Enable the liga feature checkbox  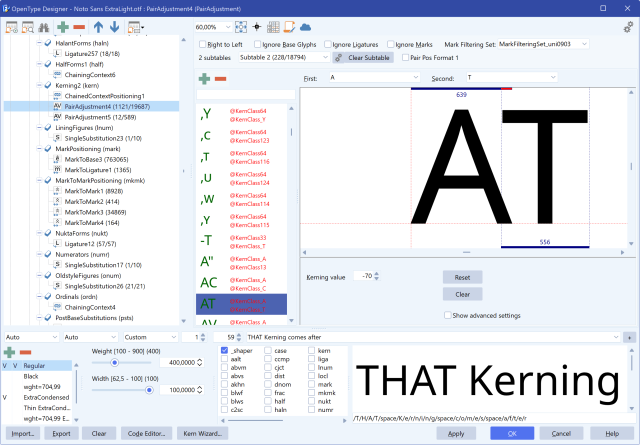pos(311,359)
